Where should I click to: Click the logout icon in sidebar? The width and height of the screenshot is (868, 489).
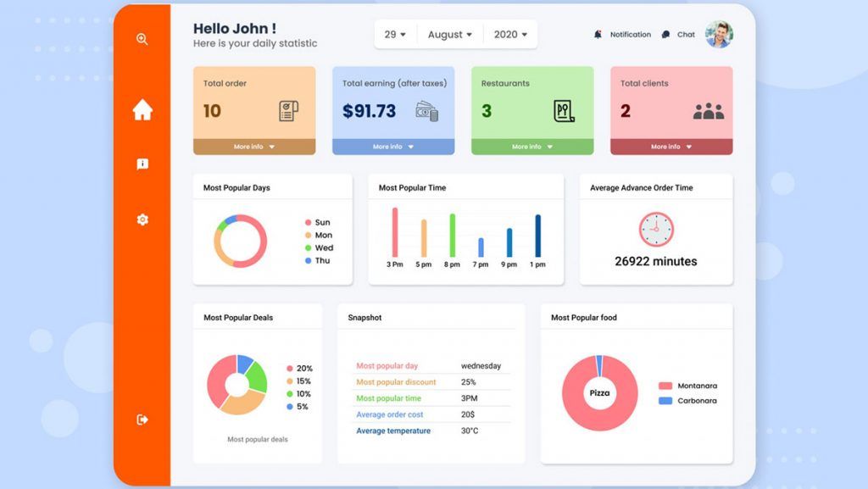pos(142,420)
